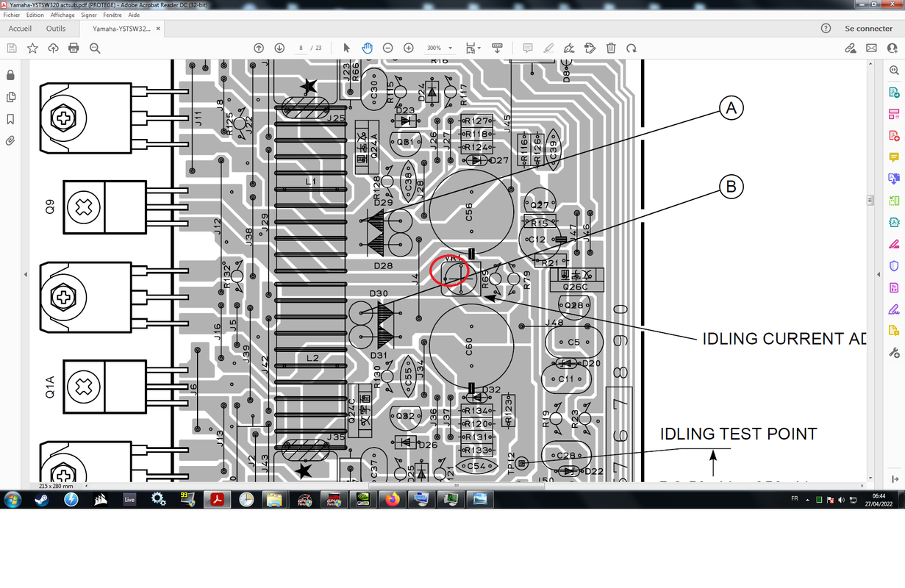Click the stamp tool icon
Viewport: 905px width, 588px height.
[590, 48]
